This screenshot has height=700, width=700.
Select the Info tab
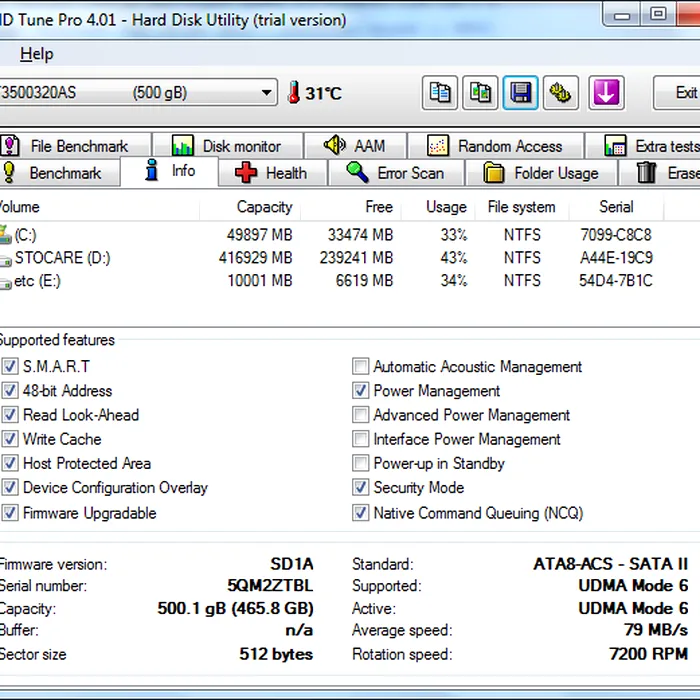pos(170,171)
